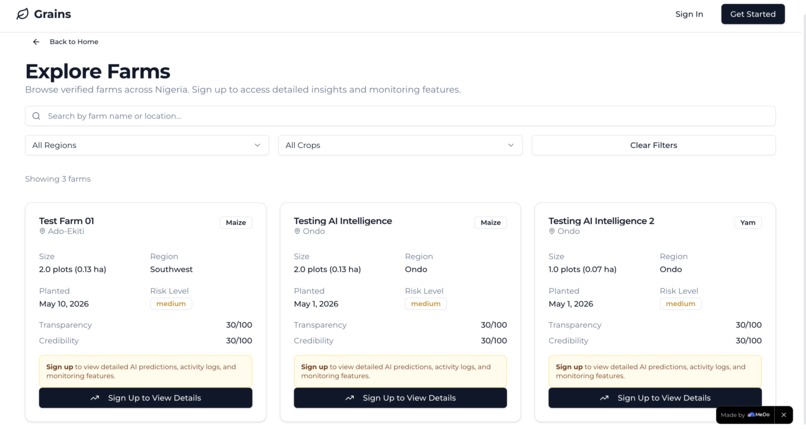Image resolution: width=806 pixels, height=429 pixels.
Task: Click 1.0 plots (0.07 ha) size value
Action: [582, 269]
